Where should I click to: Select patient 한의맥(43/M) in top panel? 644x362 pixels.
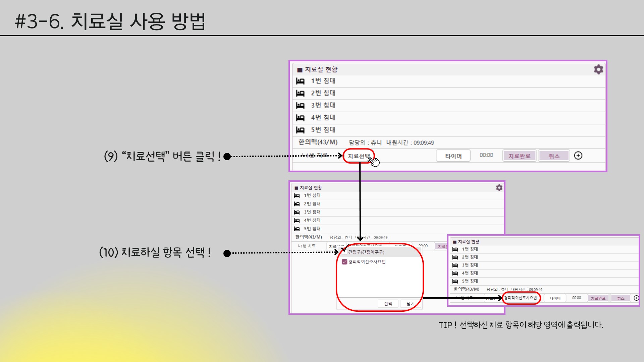pyautogui.click(x=318, y=142)
